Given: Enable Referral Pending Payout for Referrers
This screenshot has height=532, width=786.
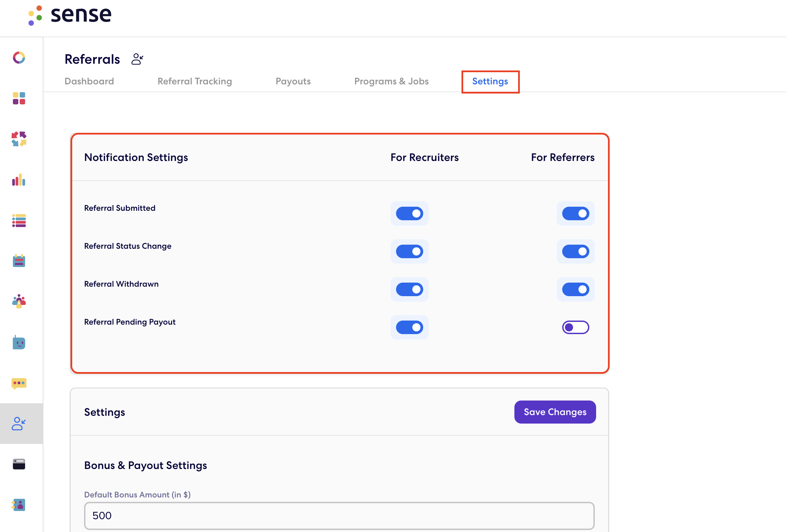Looking at the screenshot, I should point(575,327).
